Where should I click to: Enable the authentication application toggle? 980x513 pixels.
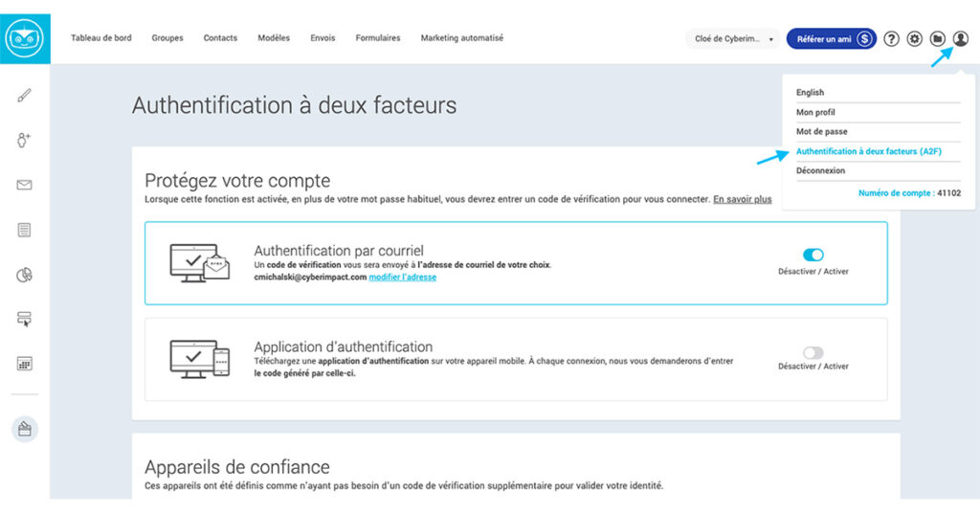[x=813, y=352]
